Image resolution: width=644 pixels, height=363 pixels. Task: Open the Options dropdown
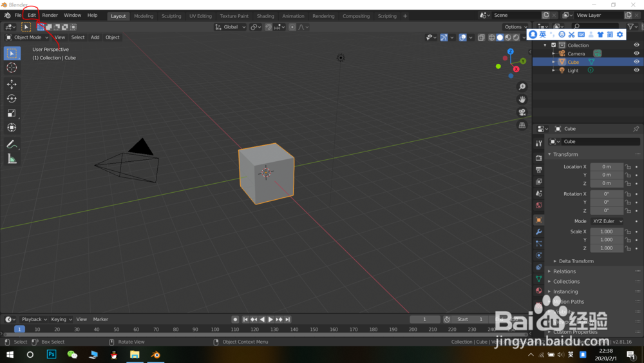516,27
